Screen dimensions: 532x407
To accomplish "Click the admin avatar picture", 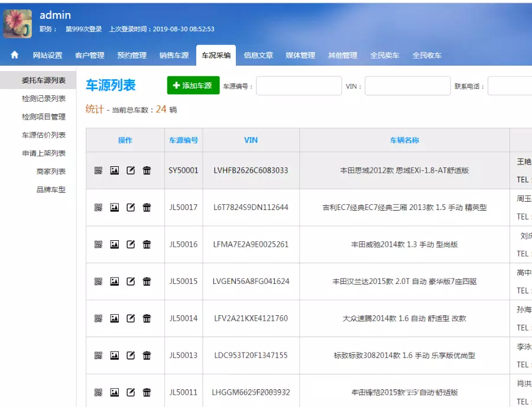I will tap(18, 24).
